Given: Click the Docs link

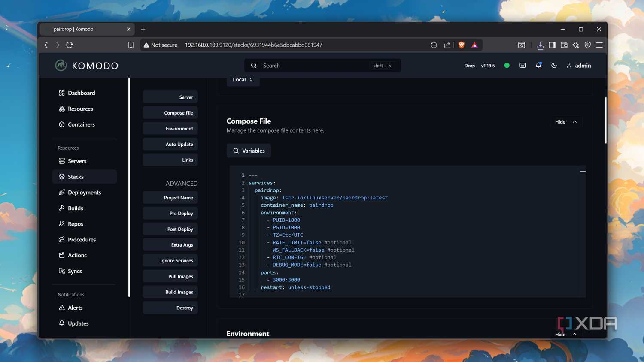Looking at the screenshot, I should pos(470,66).
